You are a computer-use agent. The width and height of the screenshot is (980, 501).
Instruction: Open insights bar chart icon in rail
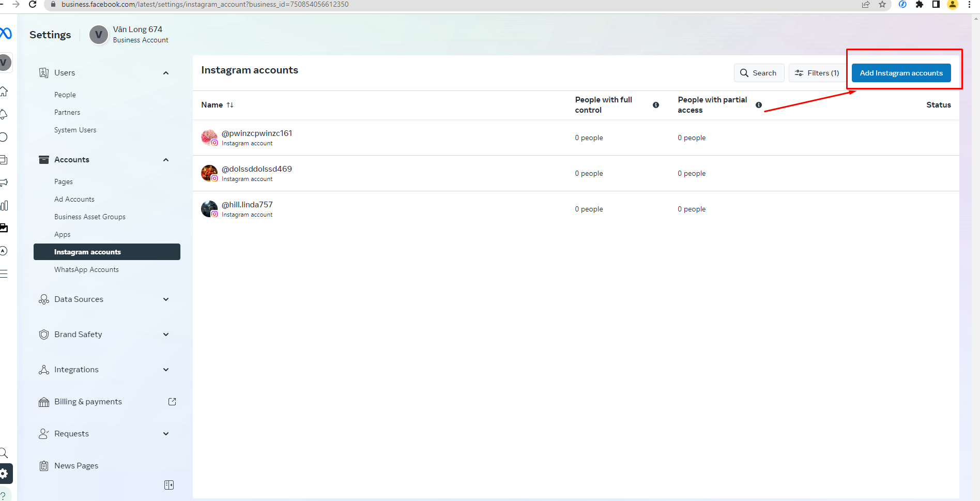pos(4,205)
